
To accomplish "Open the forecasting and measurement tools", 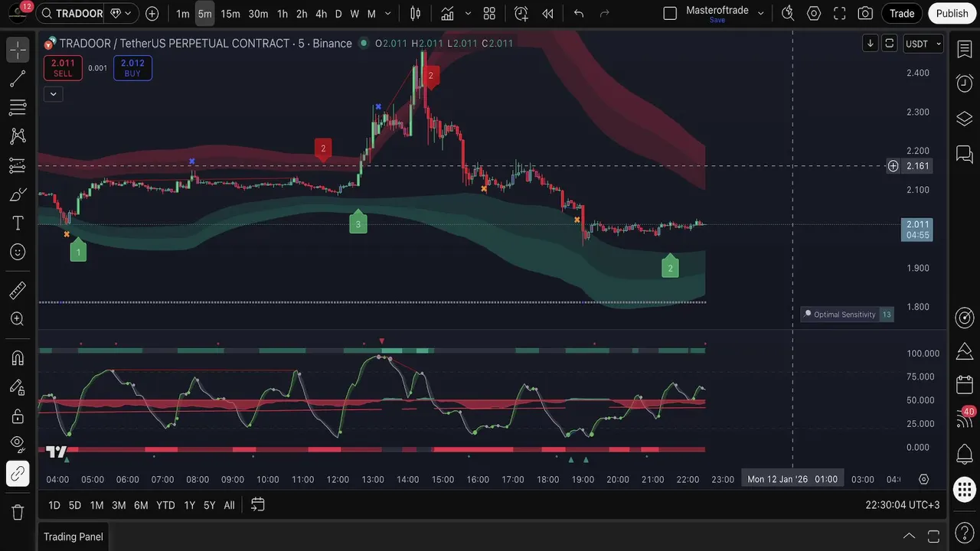I will pos(18,165).
